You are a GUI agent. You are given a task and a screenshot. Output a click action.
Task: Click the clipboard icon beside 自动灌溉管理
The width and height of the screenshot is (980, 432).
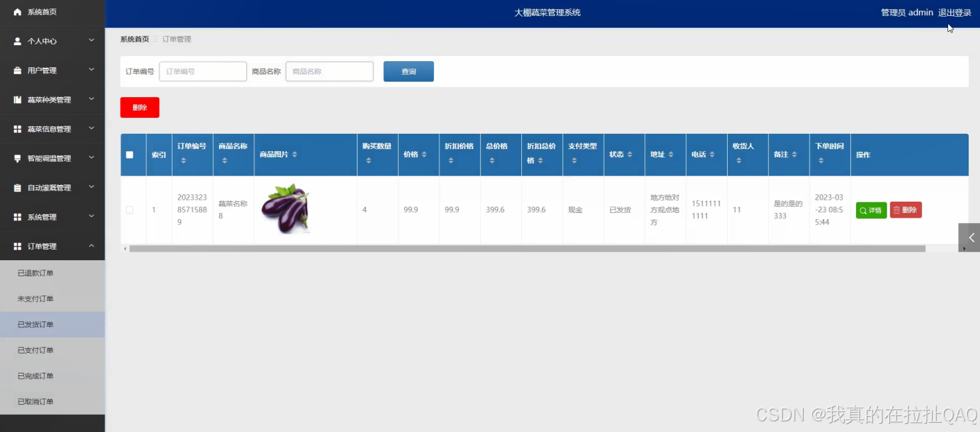click(x=17, y=188)
